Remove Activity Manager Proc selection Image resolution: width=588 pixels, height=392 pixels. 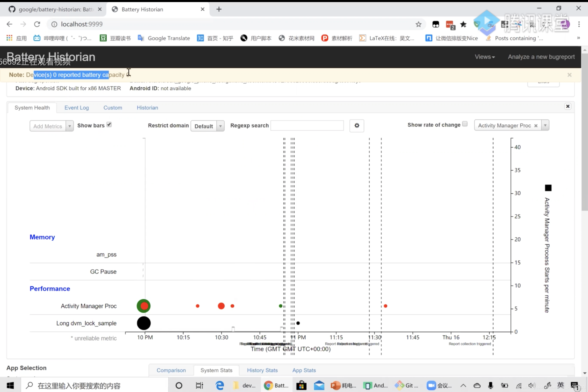pyautogui.click(x=536, y=126)
